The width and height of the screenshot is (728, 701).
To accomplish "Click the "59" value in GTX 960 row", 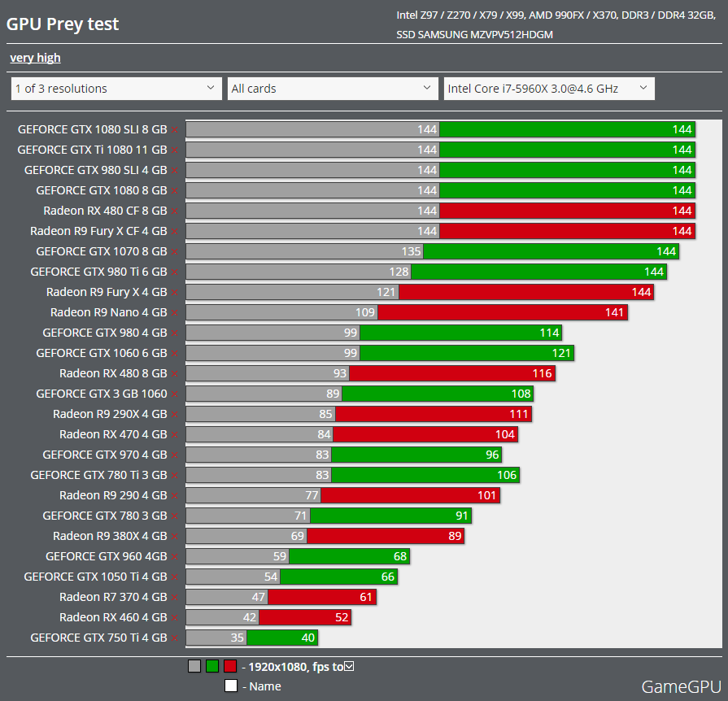I will (280, 556).
